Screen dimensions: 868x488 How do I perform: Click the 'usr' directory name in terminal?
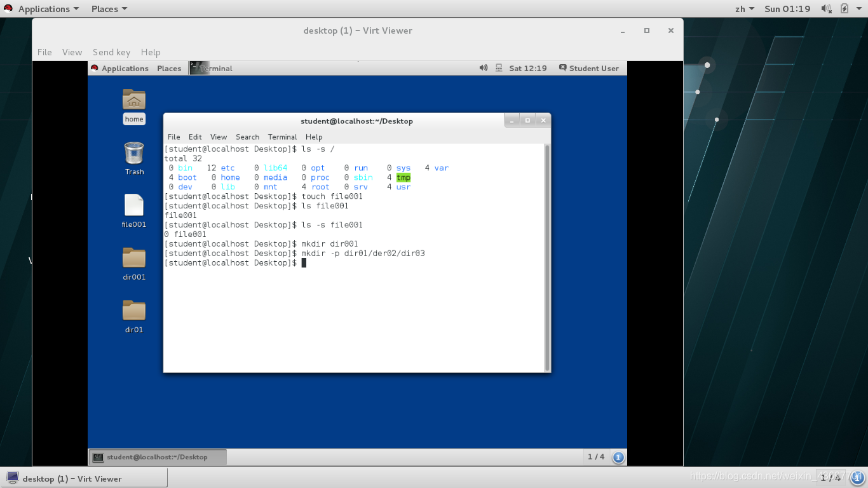[x=403, y=187]
